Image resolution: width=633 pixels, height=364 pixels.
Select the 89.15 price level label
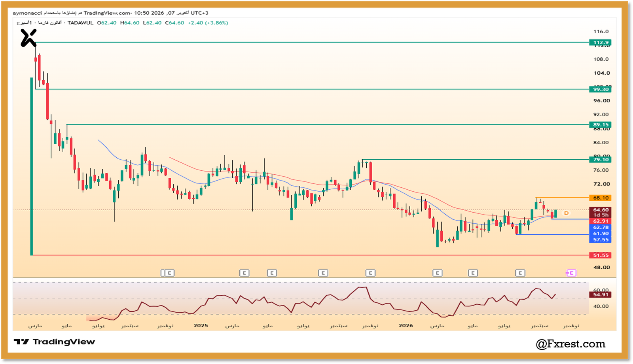(x=600, y=125)
